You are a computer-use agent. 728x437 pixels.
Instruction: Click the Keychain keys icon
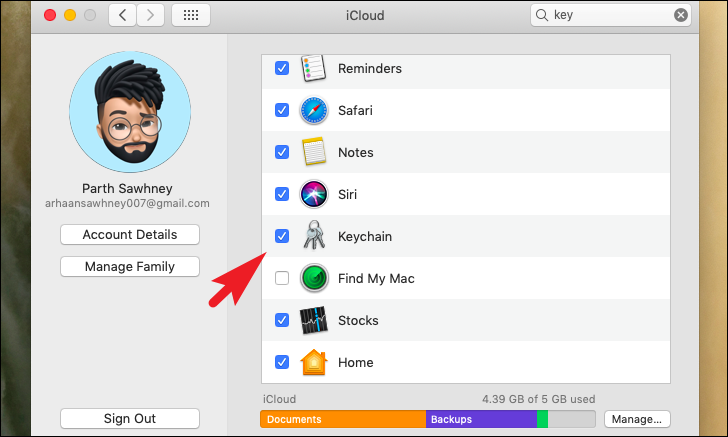314,235
